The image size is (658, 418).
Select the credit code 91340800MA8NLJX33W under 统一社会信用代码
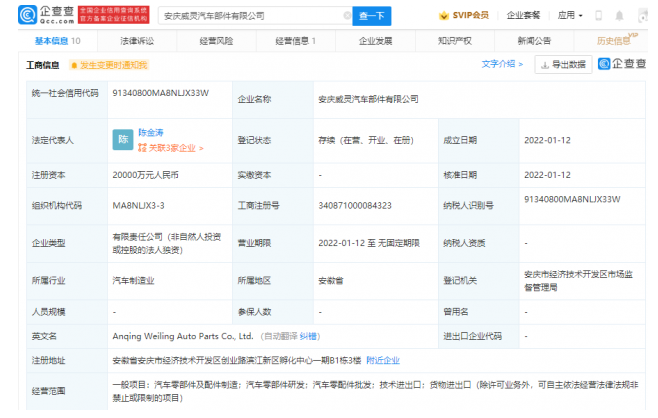point(160,93)
